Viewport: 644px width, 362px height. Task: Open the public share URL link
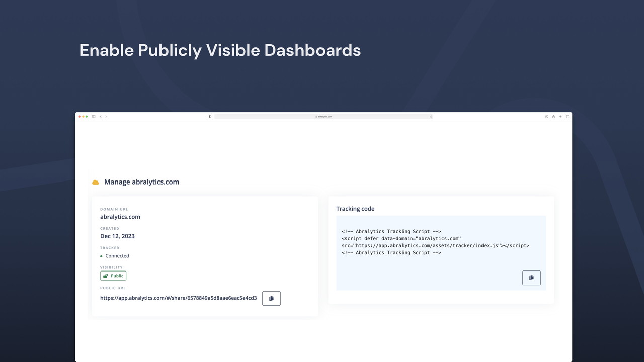[178, 298]
